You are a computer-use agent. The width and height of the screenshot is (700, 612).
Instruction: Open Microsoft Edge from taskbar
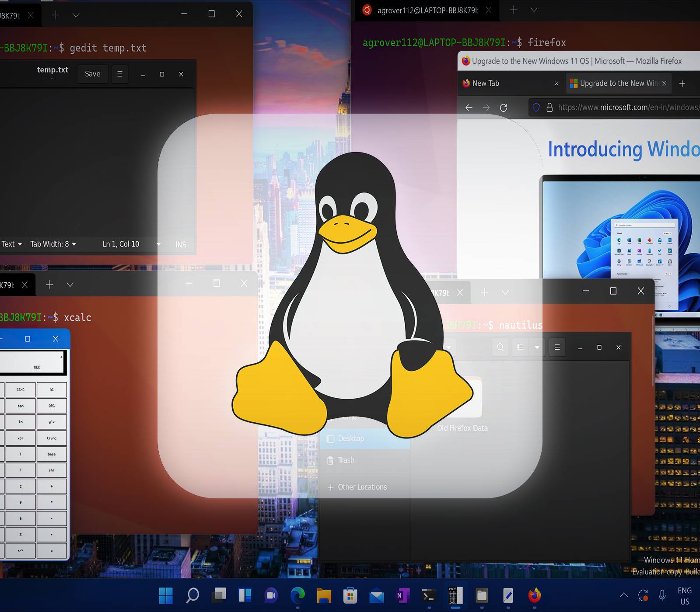297,595
